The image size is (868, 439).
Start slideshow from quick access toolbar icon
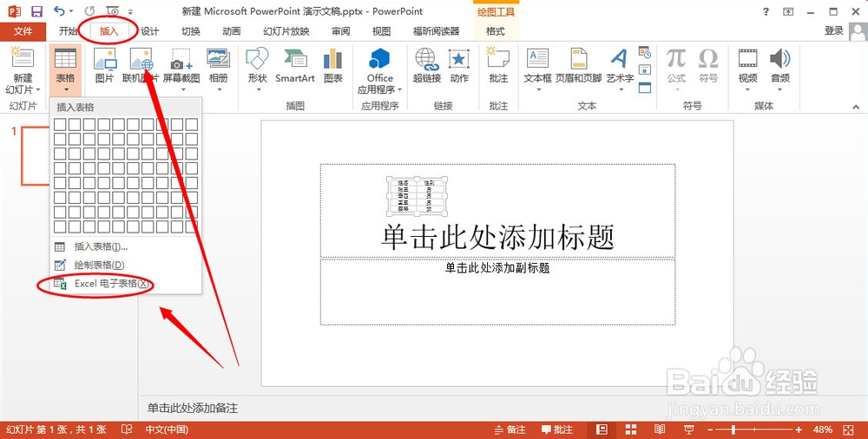[112, 11]
